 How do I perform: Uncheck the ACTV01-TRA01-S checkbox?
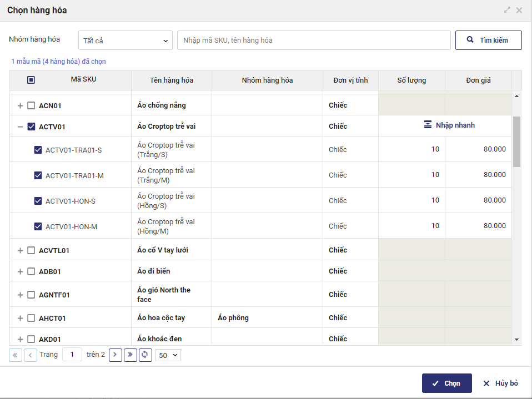tap(38, 150)
